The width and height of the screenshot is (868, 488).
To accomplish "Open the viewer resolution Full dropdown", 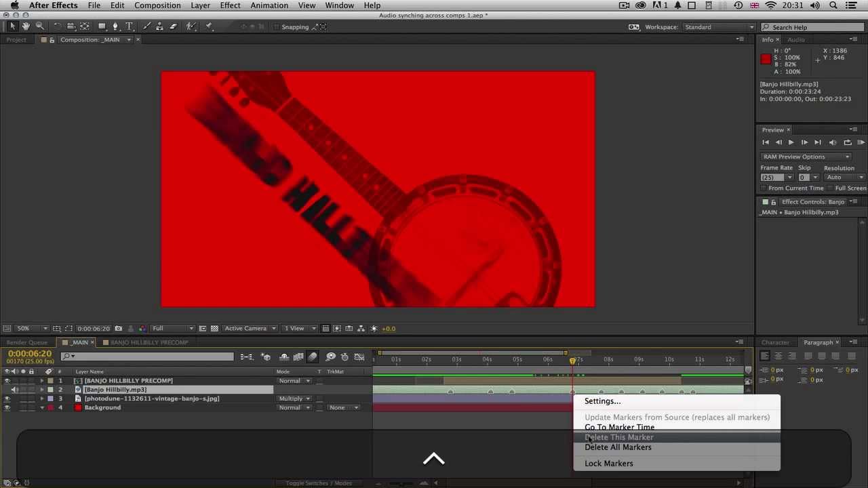I will pos(173,329).
